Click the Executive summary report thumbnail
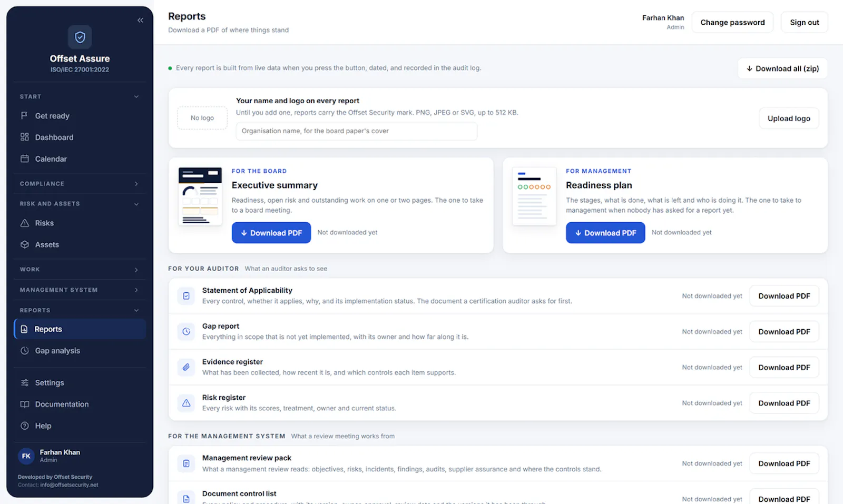The height and width of the screenshot is (504, 843). pyautogui.click(x=200, y=196)
